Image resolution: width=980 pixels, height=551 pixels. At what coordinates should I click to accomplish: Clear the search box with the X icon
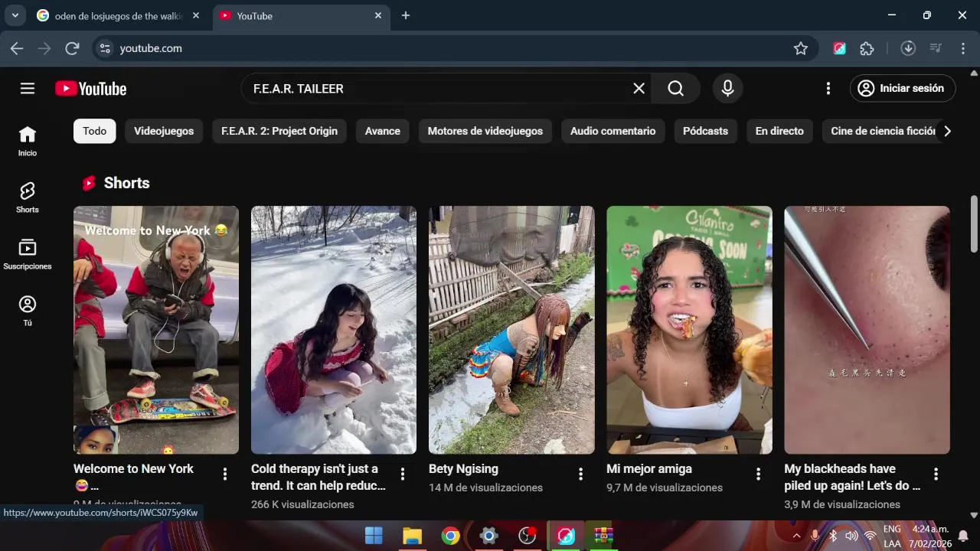coord(639,89)
